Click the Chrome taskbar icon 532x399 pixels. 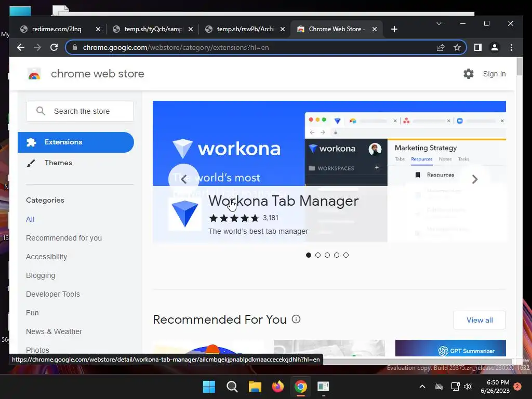[x=301, y=387]
